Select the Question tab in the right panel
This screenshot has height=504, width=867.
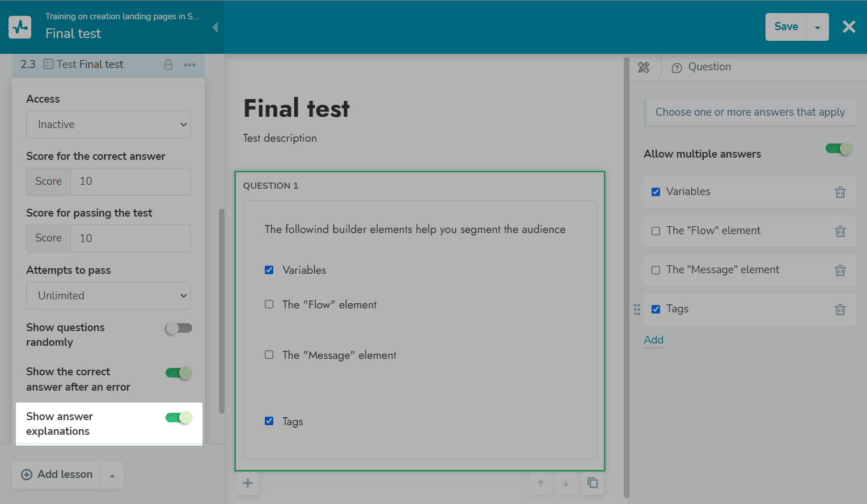tap(701, 67)
